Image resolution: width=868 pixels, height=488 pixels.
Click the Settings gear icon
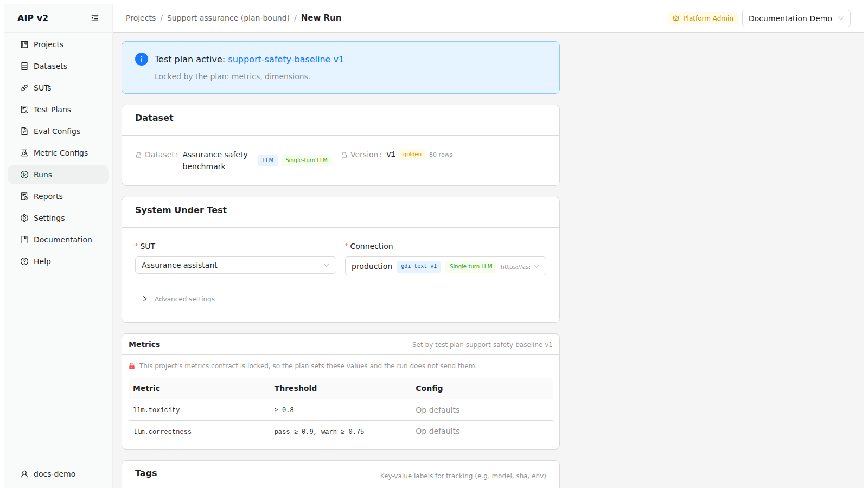24,218
